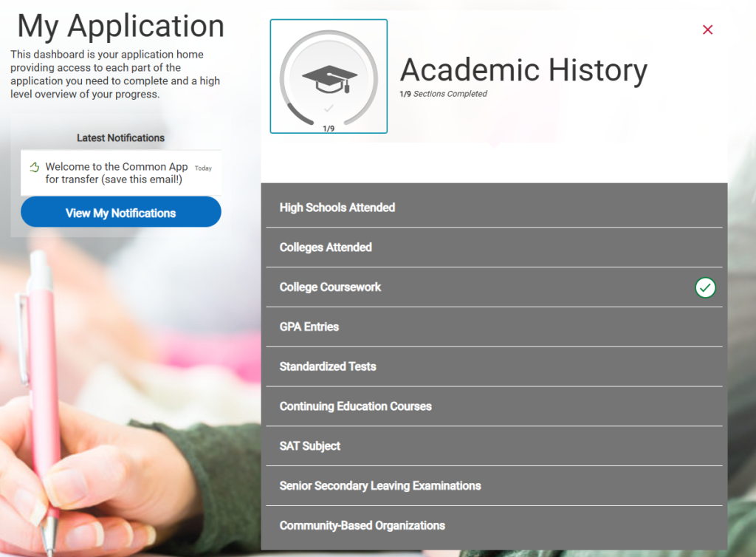Close the Academic History panel with the red X

[707, 30]
